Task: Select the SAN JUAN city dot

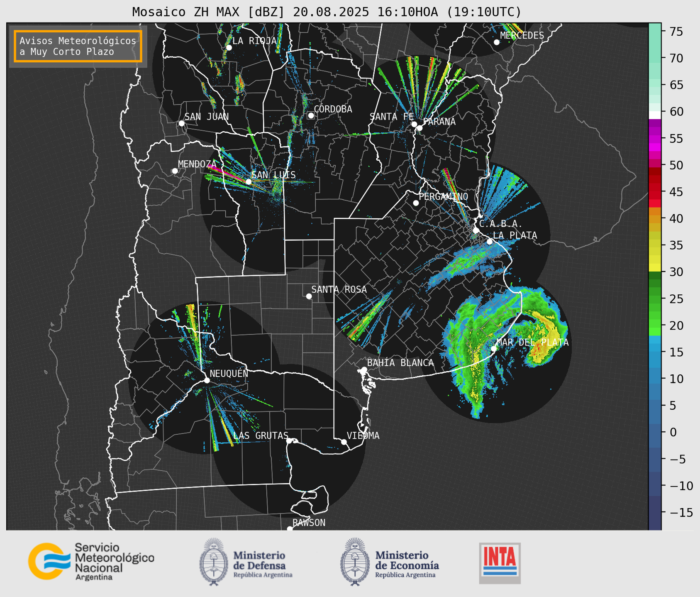Action: (181, 123)
